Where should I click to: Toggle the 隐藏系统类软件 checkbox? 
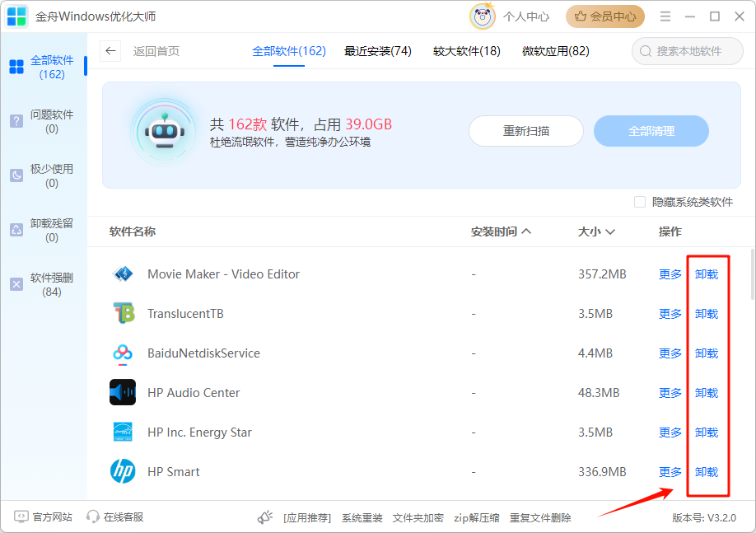tap(640, 202)
